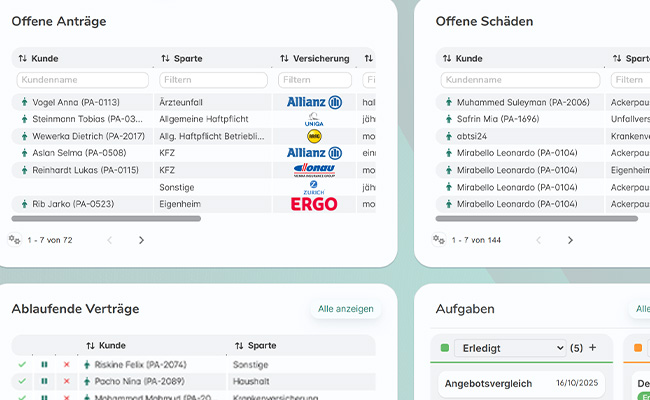Sort Ablaufende Verträge by Sparte column

point(239,345)
